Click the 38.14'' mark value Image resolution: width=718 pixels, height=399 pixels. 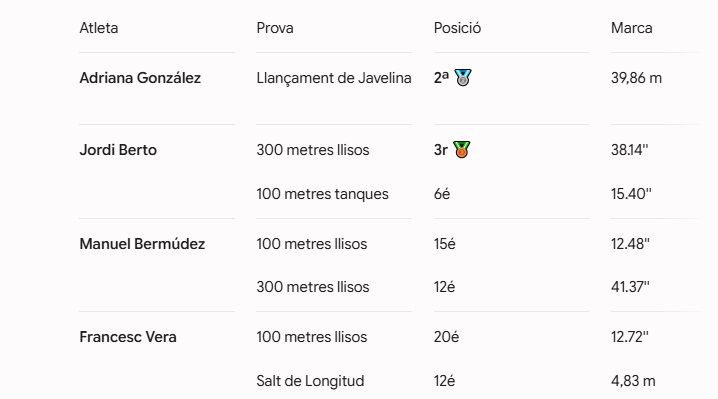coord(630,150)
